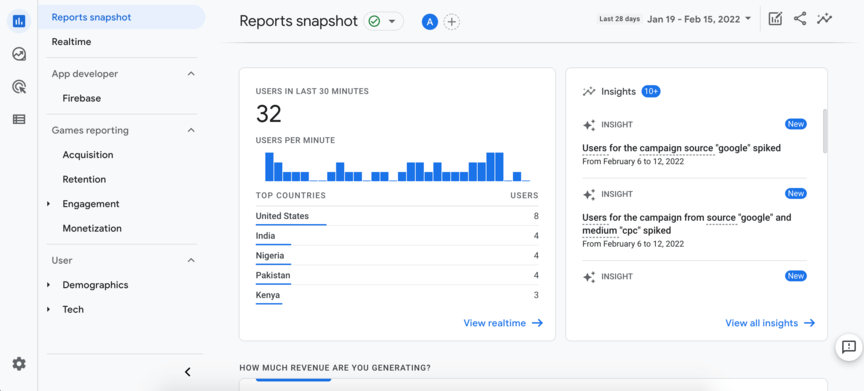Image resolution: width=864 pixels, height=391 pixels.
Task: Click the 'How much revenue are you generating?' heading
Action: 335,368
